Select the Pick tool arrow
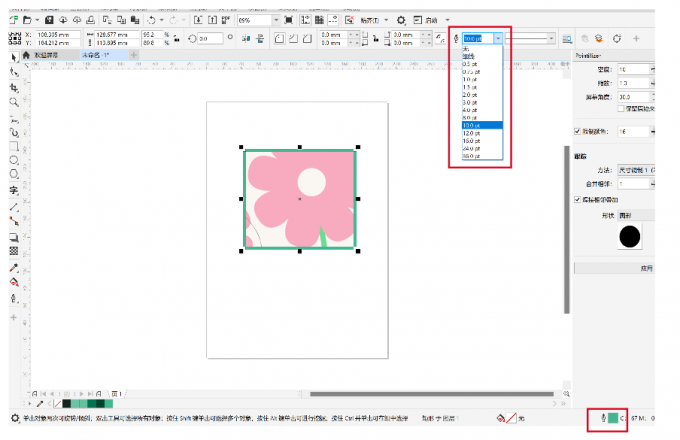680x440 pixels. (x=14, y=58)
